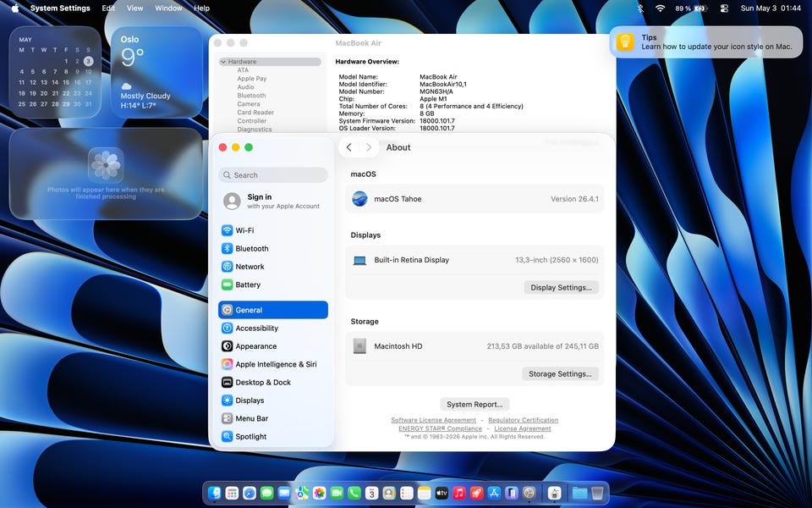
Task: Open the Regulatory Certification link
Action: pyautogui.click(x=523, y=420)
